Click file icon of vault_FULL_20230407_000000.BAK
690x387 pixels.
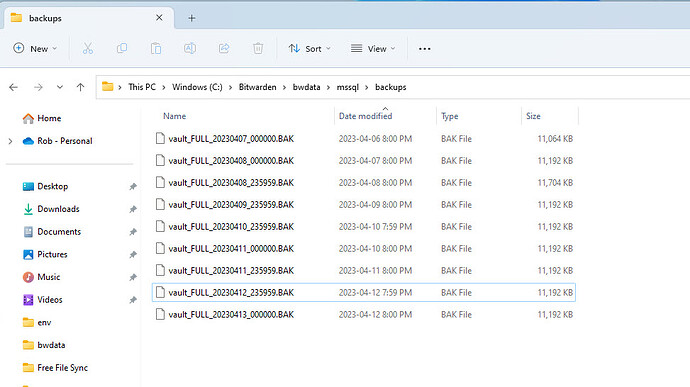[160, 138]
